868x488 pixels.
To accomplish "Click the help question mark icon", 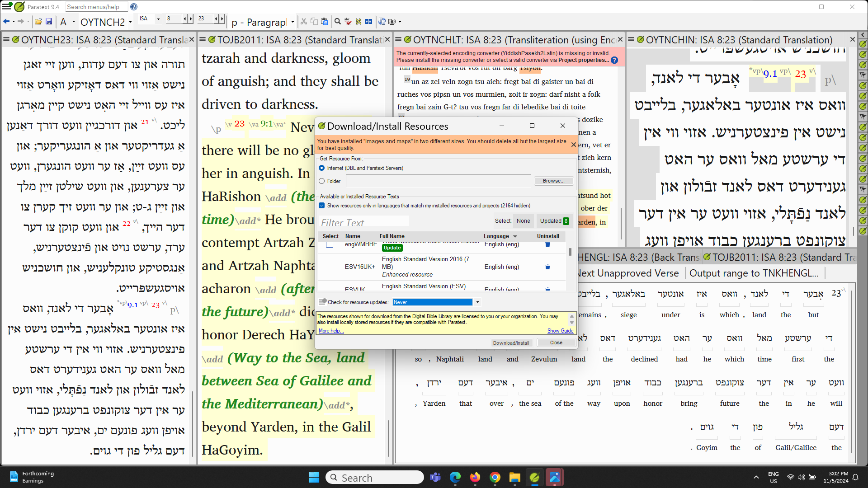I will click(134, 7).
